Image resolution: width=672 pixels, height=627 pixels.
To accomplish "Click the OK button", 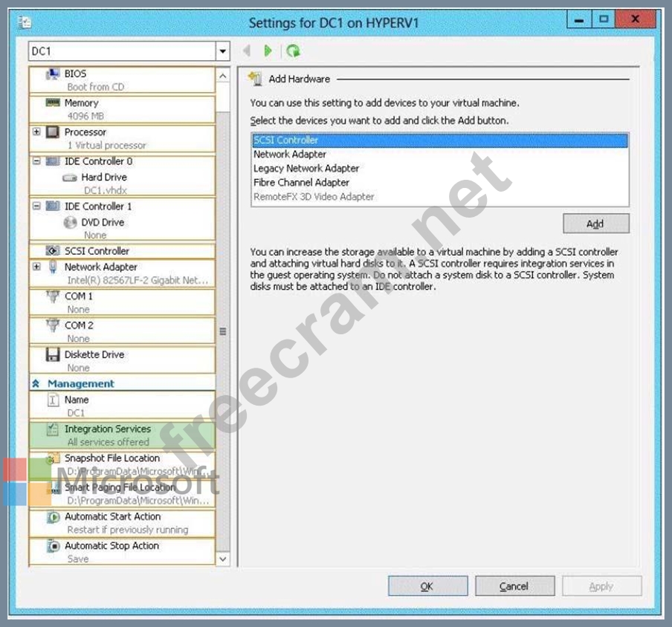I will (x=427, y=586).
